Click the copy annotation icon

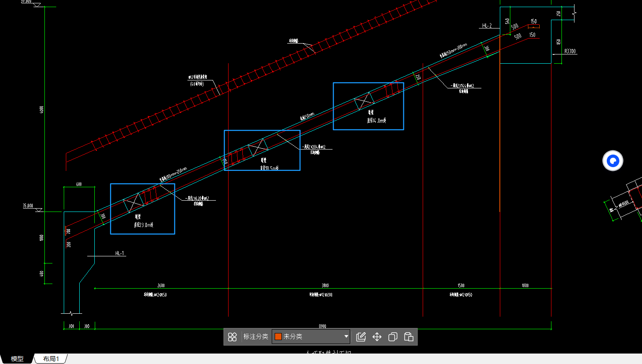pyautogui.click(x=393, y=337)
